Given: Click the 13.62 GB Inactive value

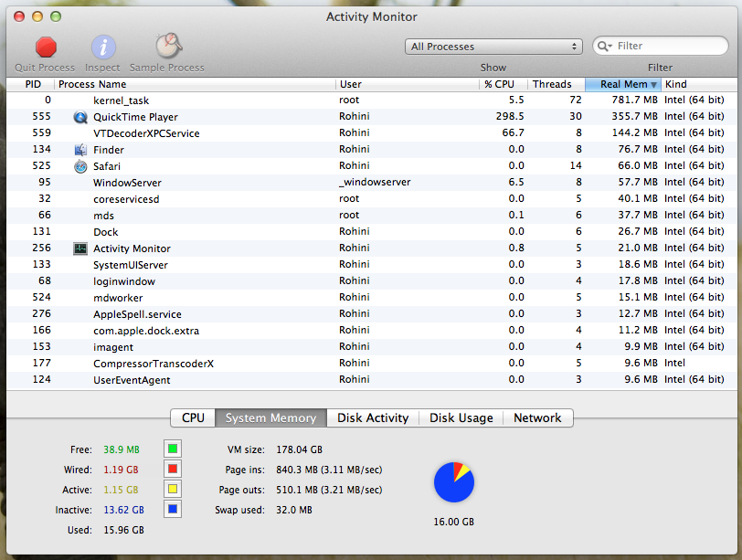Looking at the screenshot, I should point(124,510).
